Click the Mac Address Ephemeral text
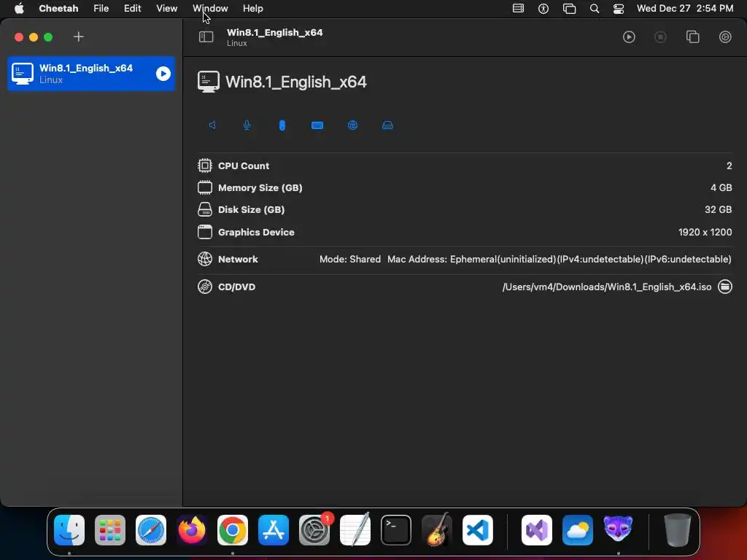The height and width of the screenshot is (560, 747). 560,259
